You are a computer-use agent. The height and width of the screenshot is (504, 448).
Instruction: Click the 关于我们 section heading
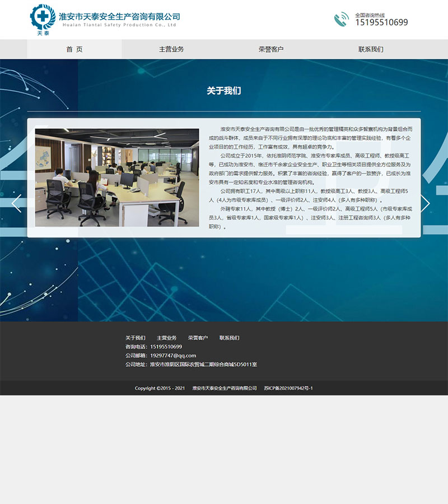point(224,91)
